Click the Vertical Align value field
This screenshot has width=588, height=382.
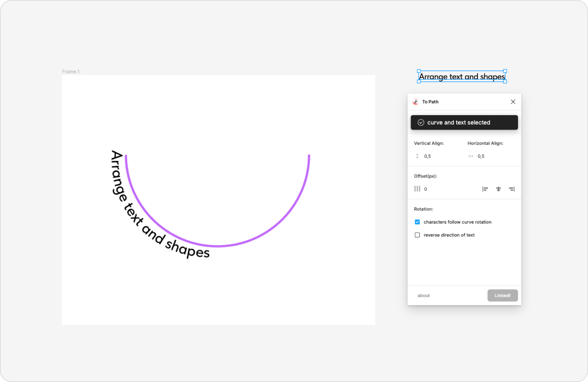[427, 156]
